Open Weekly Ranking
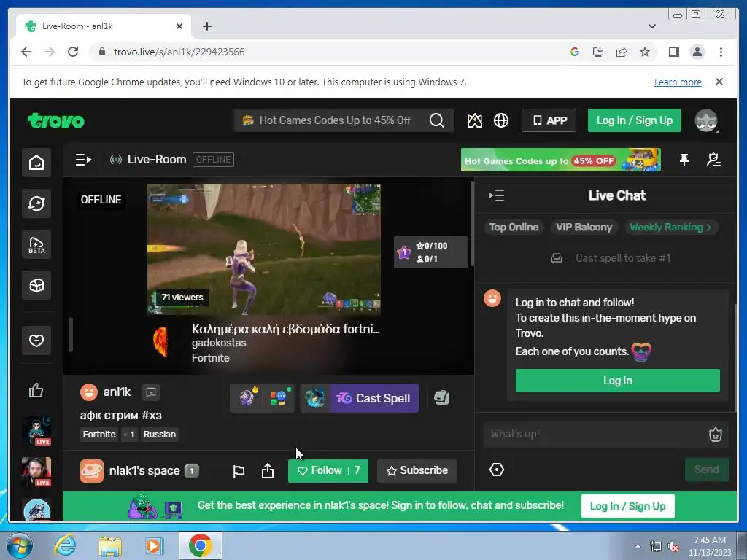This screenshot has height=560, width=747. click(670, 227)
